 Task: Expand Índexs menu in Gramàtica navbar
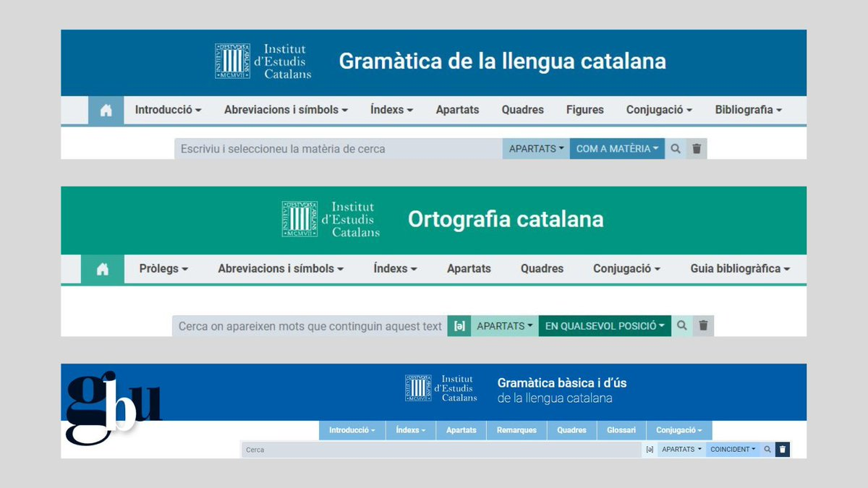click(x=391, y=110)
